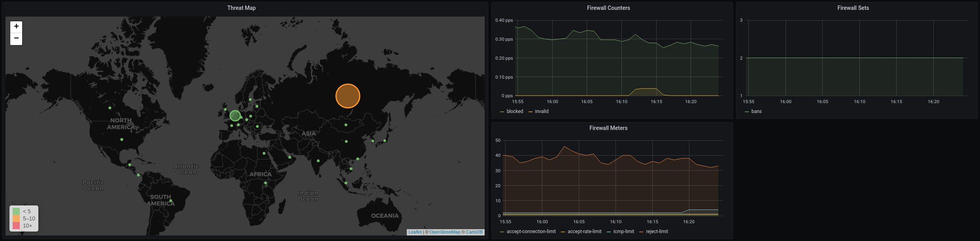Viewport: 980px width, 241px height.
Task: Open the OpenStreetMap attribution link
Action: click(x=445, y=232)
